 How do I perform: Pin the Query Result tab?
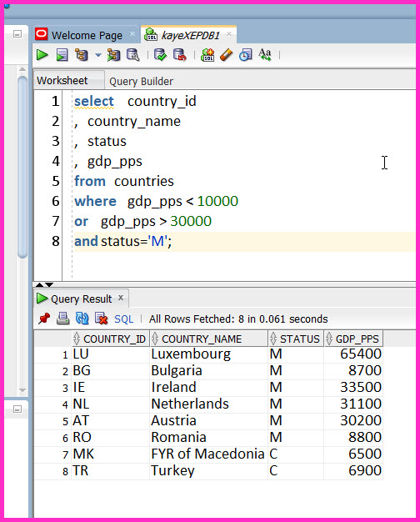tap(44, 319)
